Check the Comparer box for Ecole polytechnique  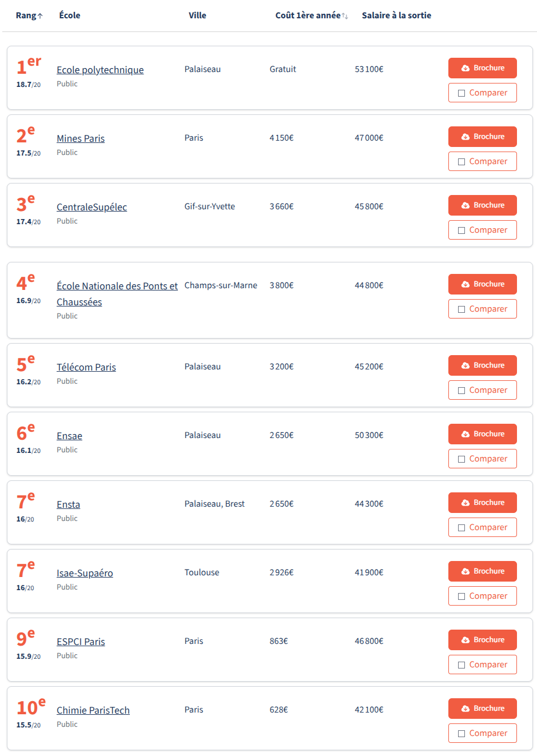click(462, 93)
